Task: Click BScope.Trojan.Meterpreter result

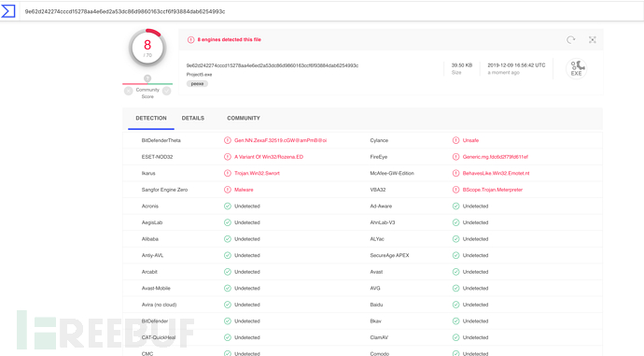Action: [493, 190]
